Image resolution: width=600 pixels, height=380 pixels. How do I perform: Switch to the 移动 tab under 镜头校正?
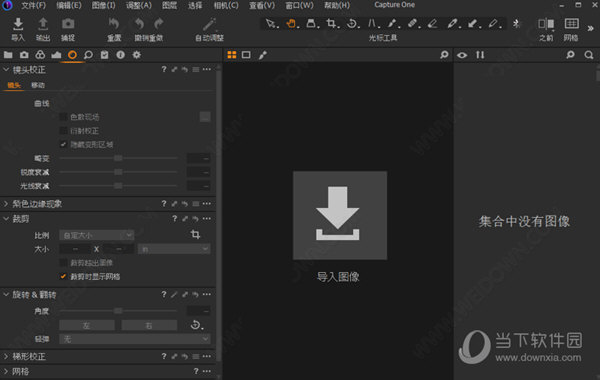coord(38,85)
